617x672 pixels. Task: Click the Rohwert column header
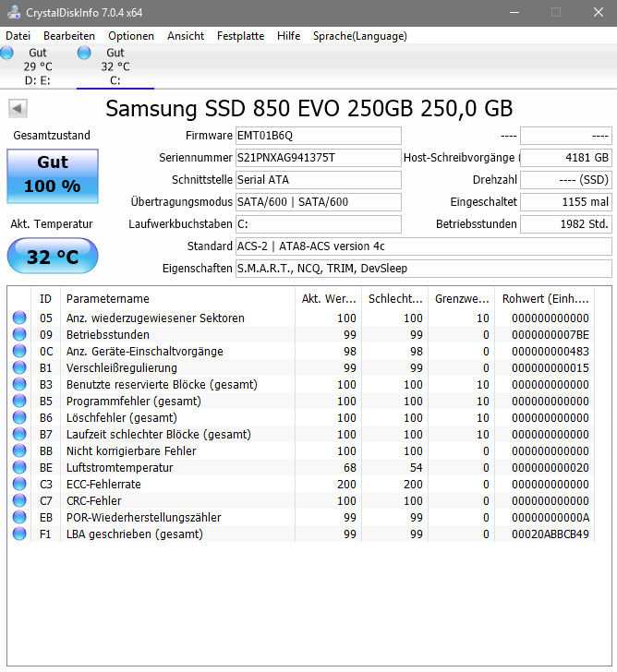545,299
